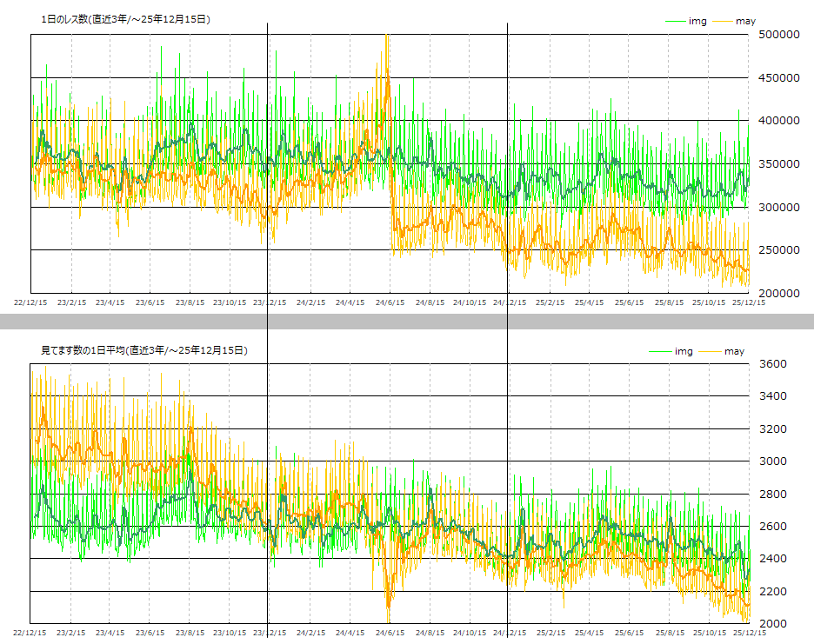Select the 23/8/15 date on top chart axis
This screenshot has width=814, height=644.
[x=190, y=303]
